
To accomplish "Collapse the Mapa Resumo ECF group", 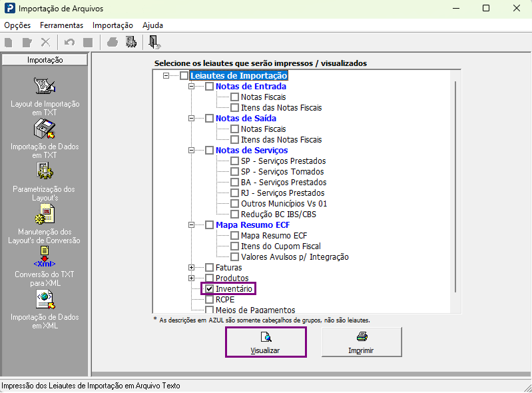I will pos(191,224).
